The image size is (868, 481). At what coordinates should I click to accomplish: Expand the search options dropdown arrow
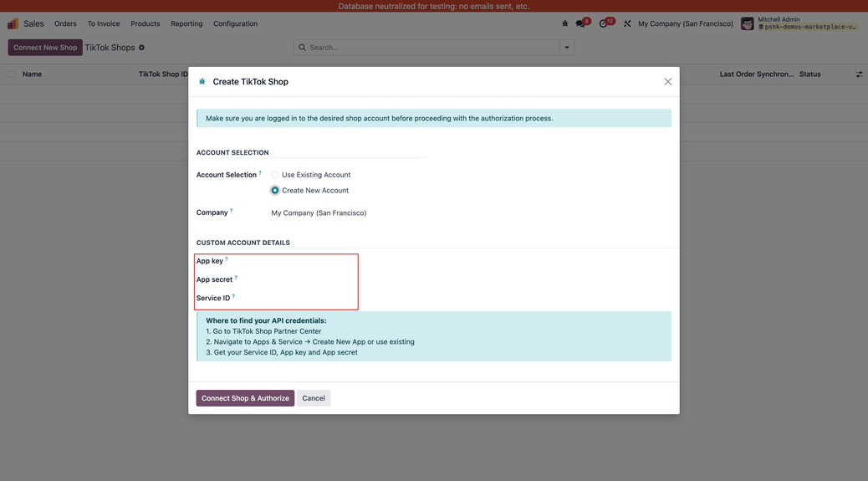point(567,48)
